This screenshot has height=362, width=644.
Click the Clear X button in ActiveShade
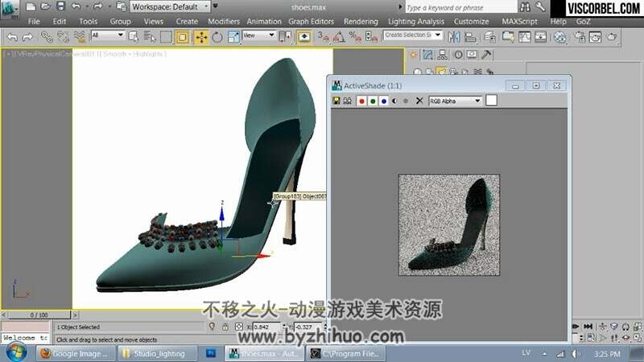[x=419, y=101]
